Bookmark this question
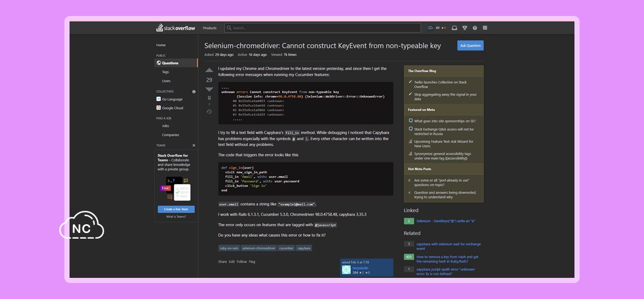Image resolution: width=644 pixels, height=299 pixels. click(209, 98)
